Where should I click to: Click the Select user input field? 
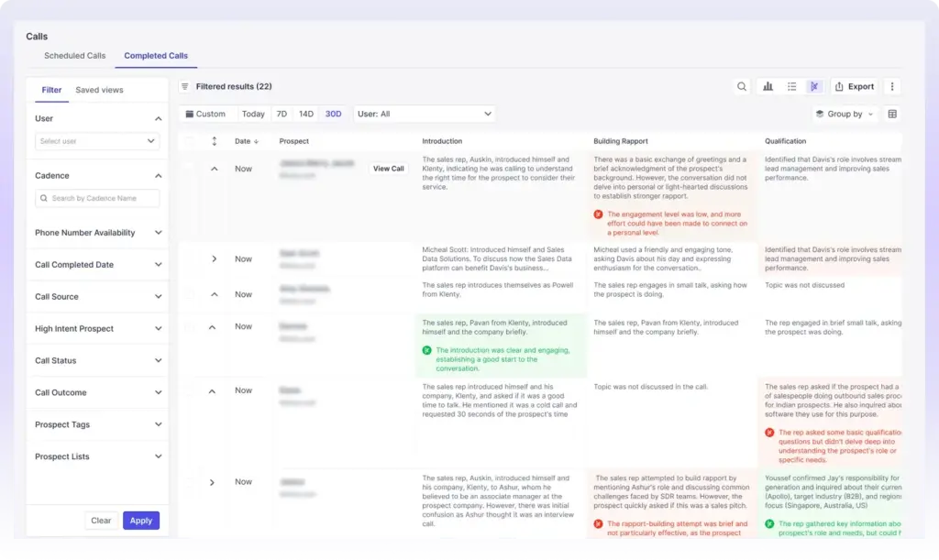(x=96, y=142)
